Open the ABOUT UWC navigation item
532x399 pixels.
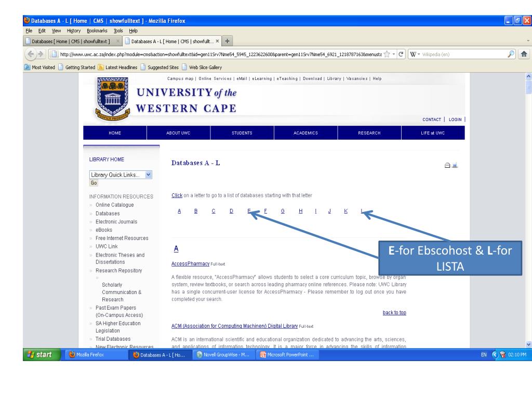178,133
